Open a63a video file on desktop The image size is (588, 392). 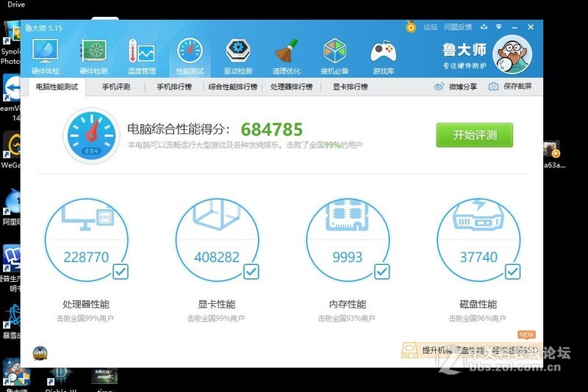coord(554,154)
